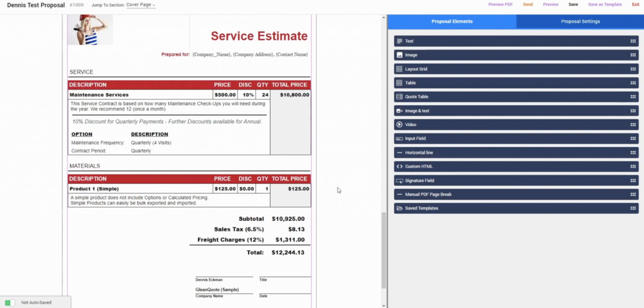Click Save as Template
This screenshot has width=644, height=308.
pyautogui.click(x=605, y=5)
